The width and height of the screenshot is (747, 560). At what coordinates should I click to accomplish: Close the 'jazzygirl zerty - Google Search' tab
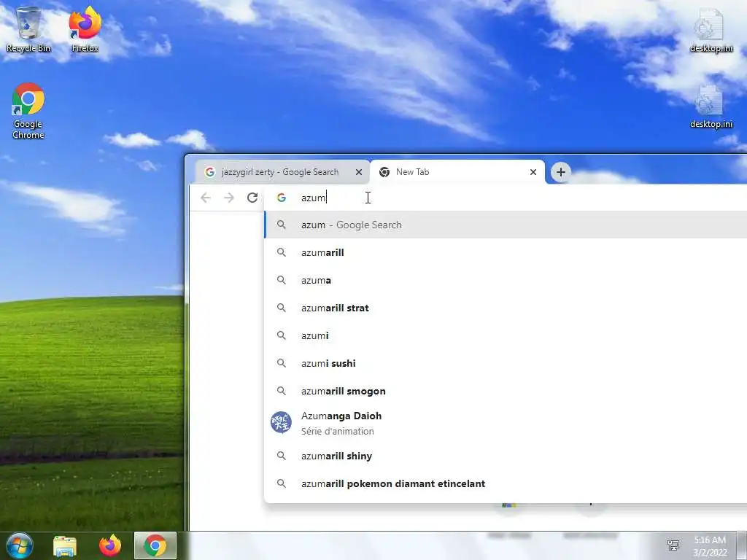click(x=359, y=172)
